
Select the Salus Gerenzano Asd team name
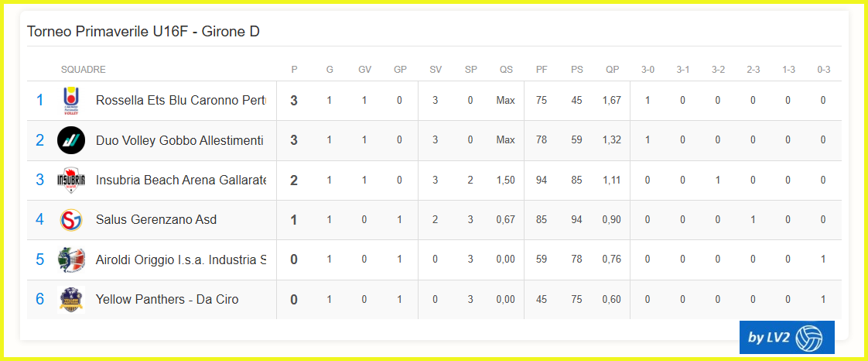click(156, 220)
